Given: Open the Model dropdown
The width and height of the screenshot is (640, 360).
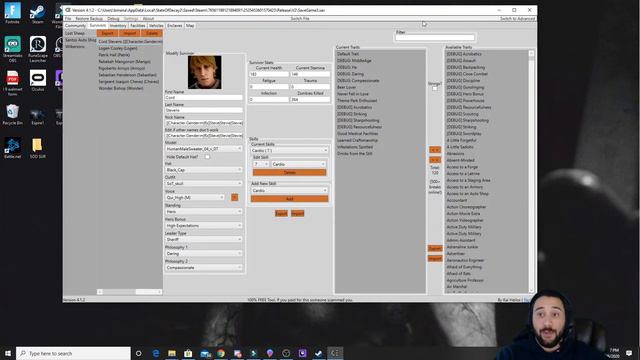Looking at the screenshot, I should (203, 149).
